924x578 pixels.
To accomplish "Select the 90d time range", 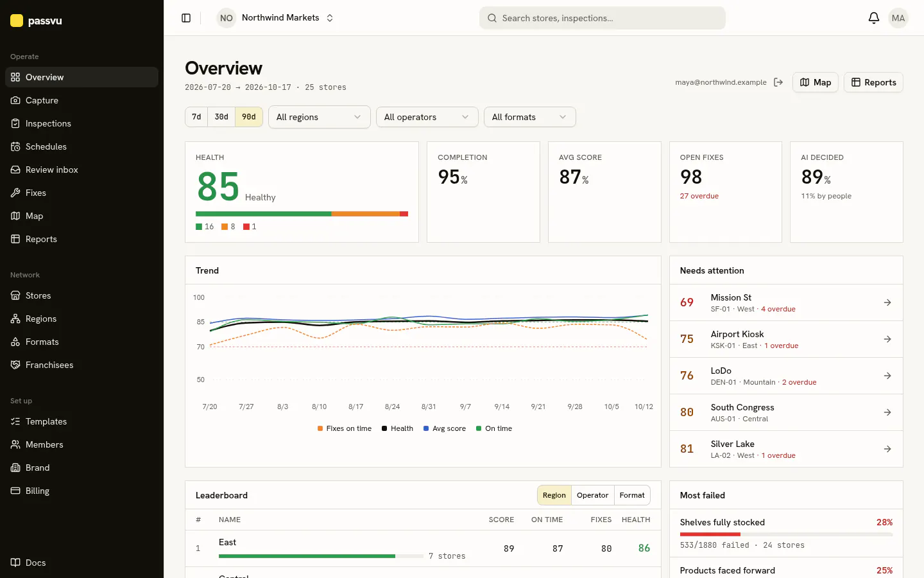I will click(x=249, y=117).
